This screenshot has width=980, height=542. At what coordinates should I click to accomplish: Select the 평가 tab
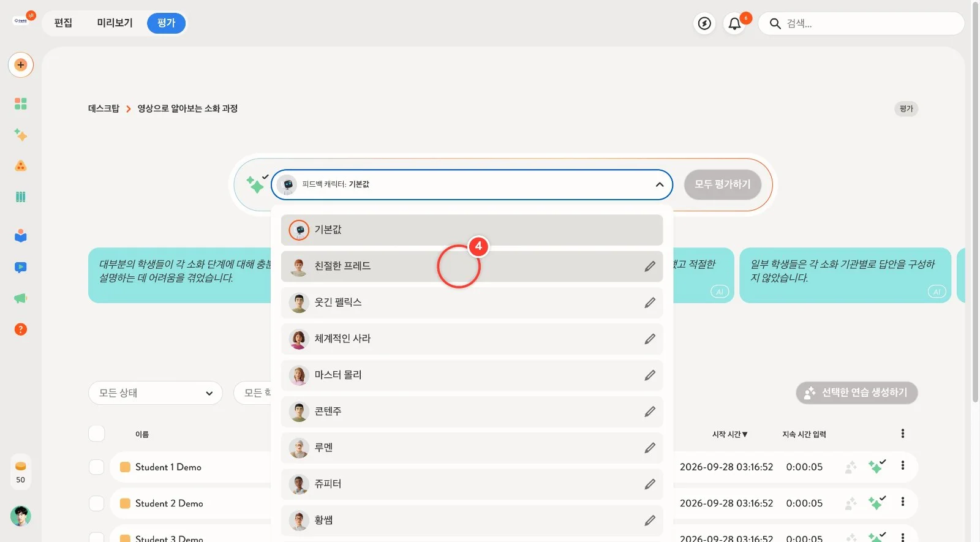(x=166, y=23)
